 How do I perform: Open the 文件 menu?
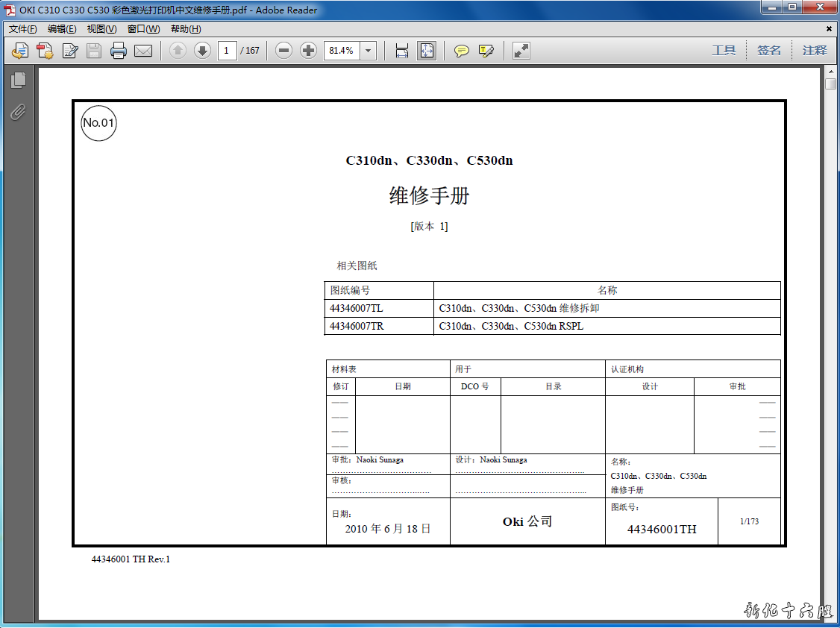[23, 29]
